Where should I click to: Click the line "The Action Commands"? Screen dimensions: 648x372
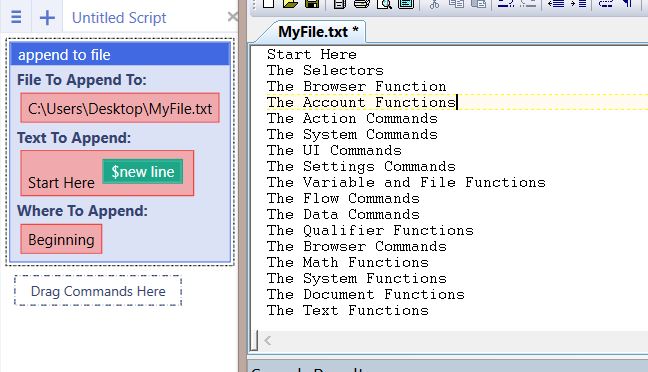click(352, 118)
